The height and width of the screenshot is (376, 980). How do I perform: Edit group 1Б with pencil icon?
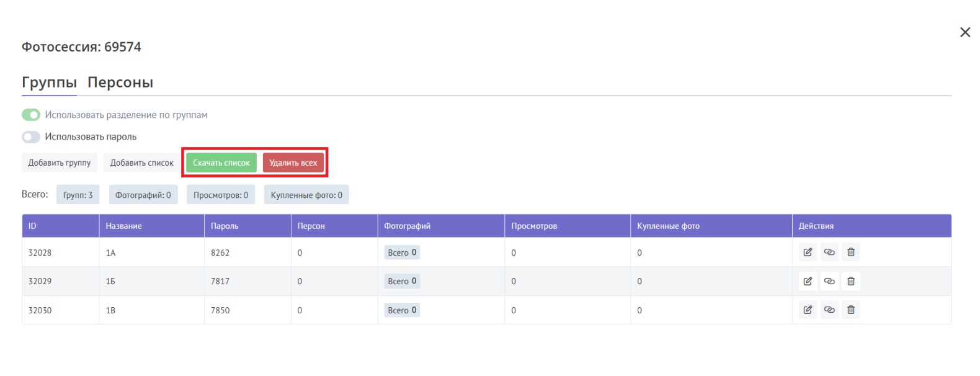coord(808,281)
